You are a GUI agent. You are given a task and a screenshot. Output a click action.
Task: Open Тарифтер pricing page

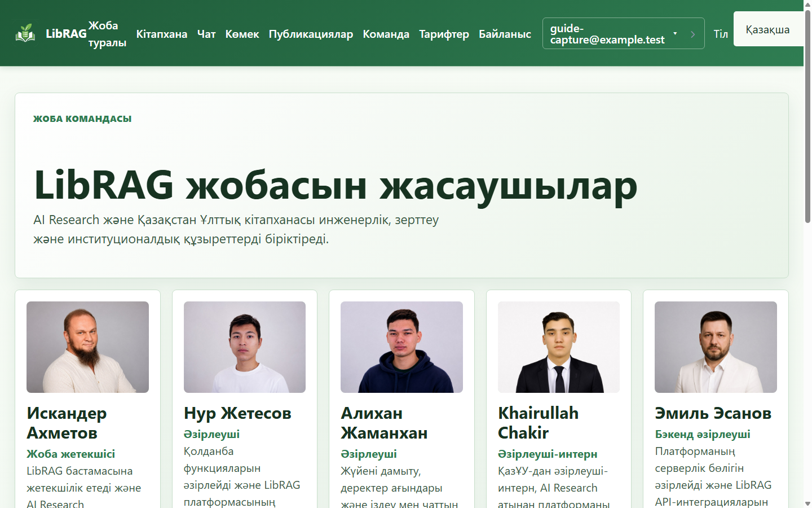tap(444, 34)
